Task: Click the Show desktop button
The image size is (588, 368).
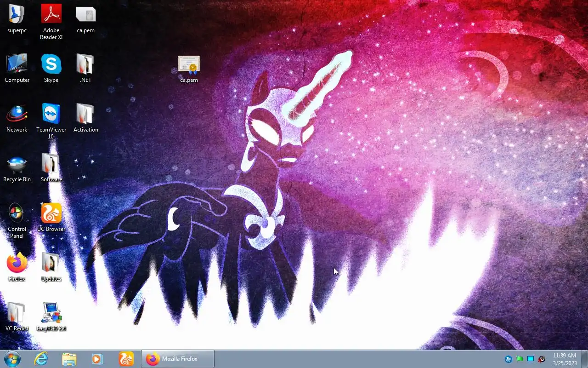Action: (x=584, y=359)
